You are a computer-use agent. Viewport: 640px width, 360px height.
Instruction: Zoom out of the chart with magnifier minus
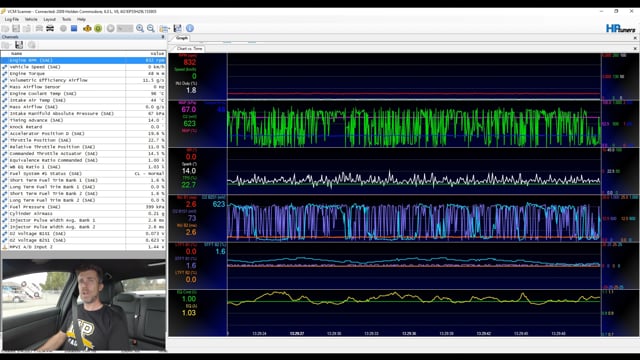(151, 28)
